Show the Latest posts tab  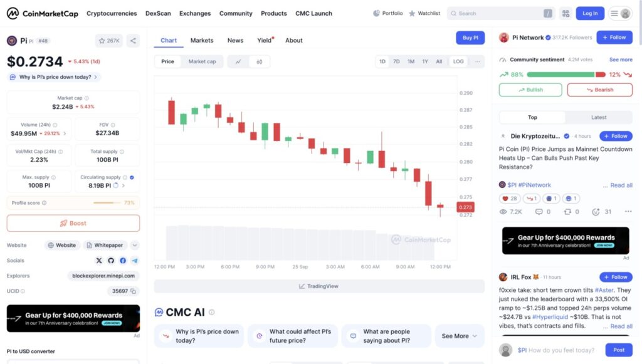599,117
